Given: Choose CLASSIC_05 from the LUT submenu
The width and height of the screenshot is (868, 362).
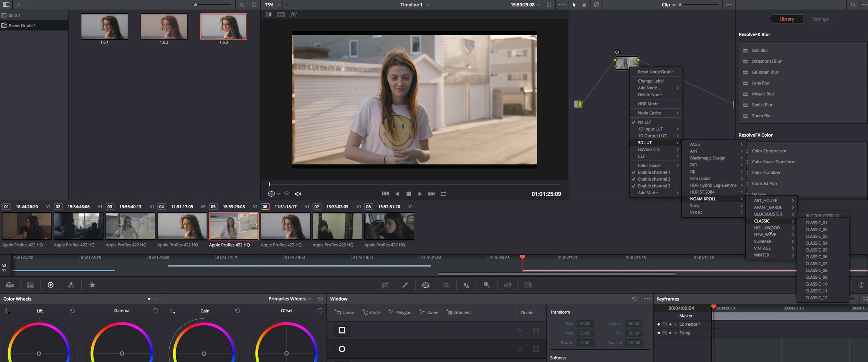Looking at the screenshot, I should (x=816, y=250).
